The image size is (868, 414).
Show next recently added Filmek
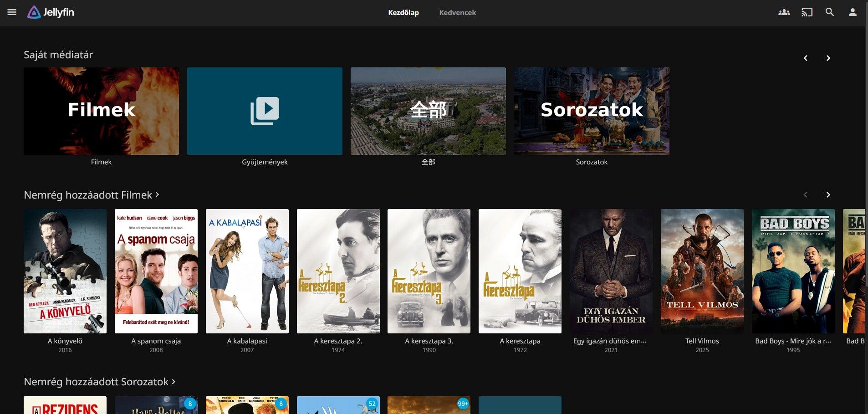[828, 195]
